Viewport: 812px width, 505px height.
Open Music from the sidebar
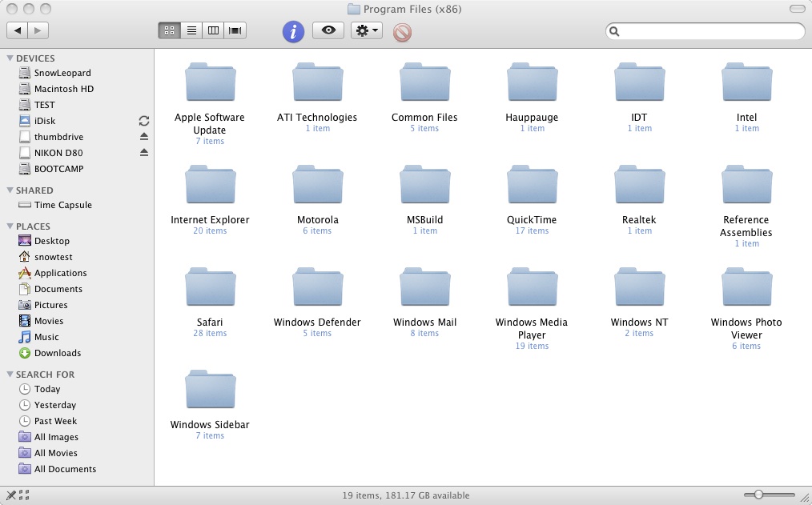pos(45,337)
